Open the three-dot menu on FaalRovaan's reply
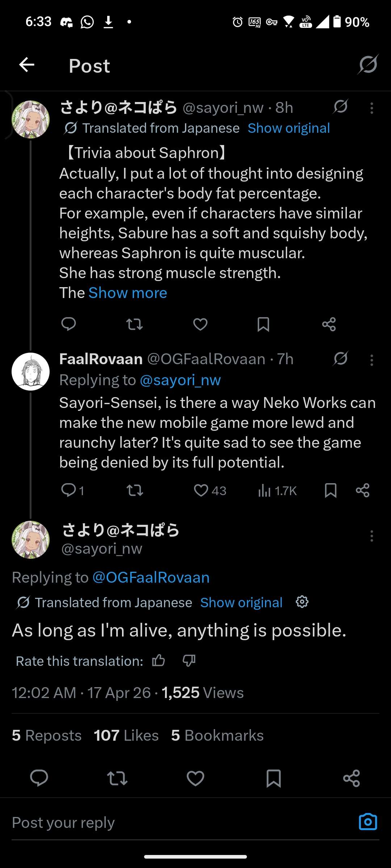391x868 pixels. [x=371, y=360]
